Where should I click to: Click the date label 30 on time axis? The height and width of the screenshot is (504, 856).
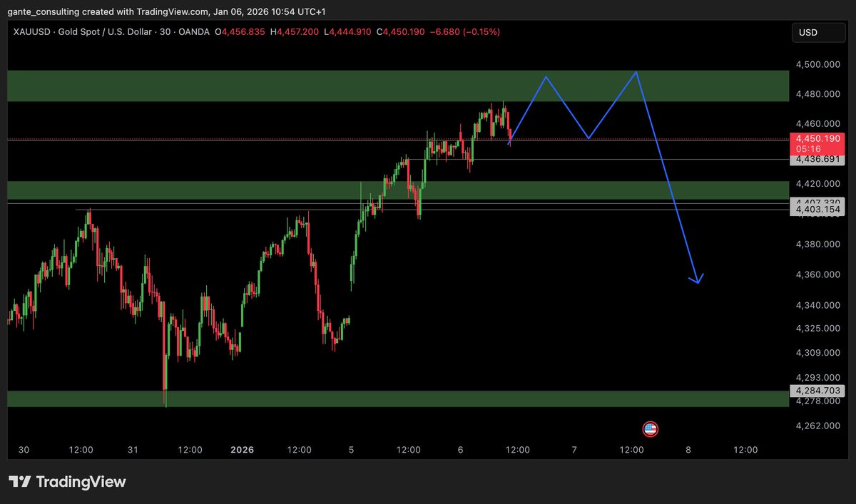point(24,450)
